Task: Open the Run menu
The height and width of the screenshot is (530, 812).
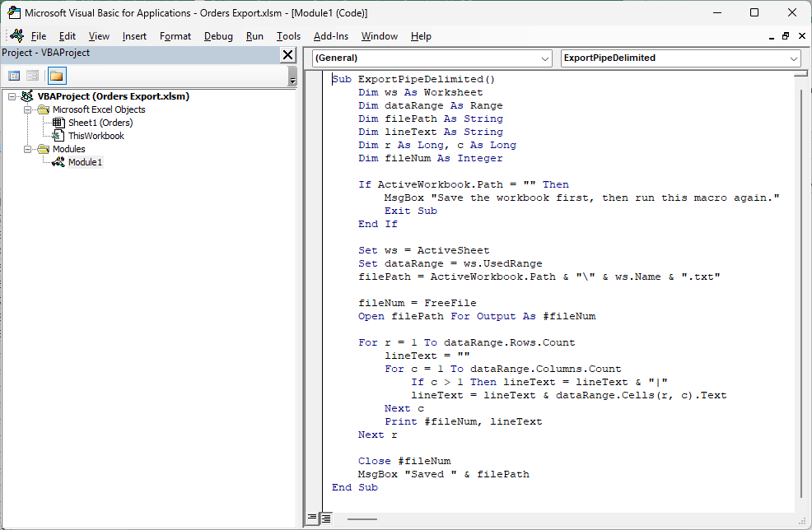Action: click(254, 36)
